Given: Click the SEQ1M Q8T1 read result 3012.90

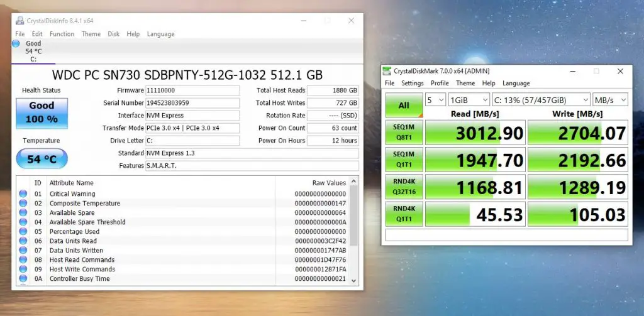Looking at the screenshot, I should pyautogui.click(x=475, y=133).
